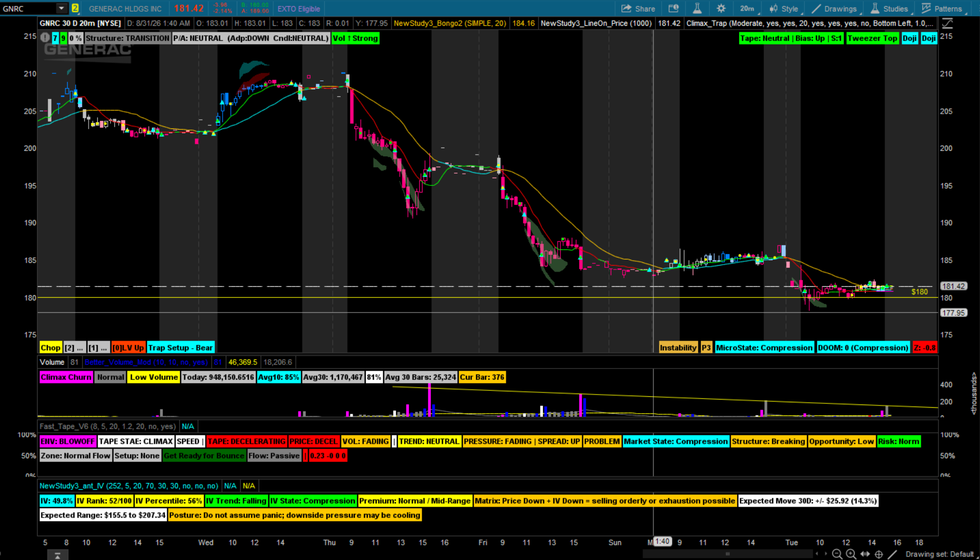Click the Climax_Trap study label
Screen dimensions: 980x560
pyautogui.click(x=809, y=23)
